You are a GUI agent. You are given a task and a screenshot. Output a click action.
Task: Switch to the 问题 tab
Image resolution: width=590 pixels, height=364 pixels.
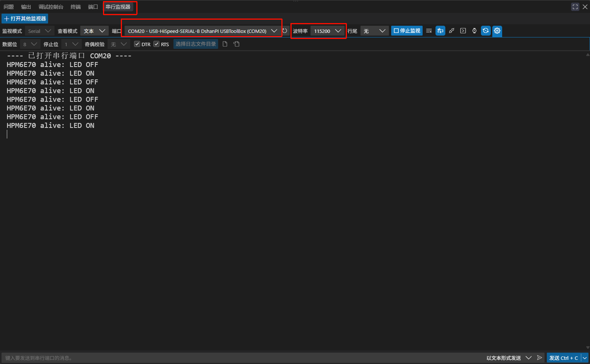(x=9, y=7)
